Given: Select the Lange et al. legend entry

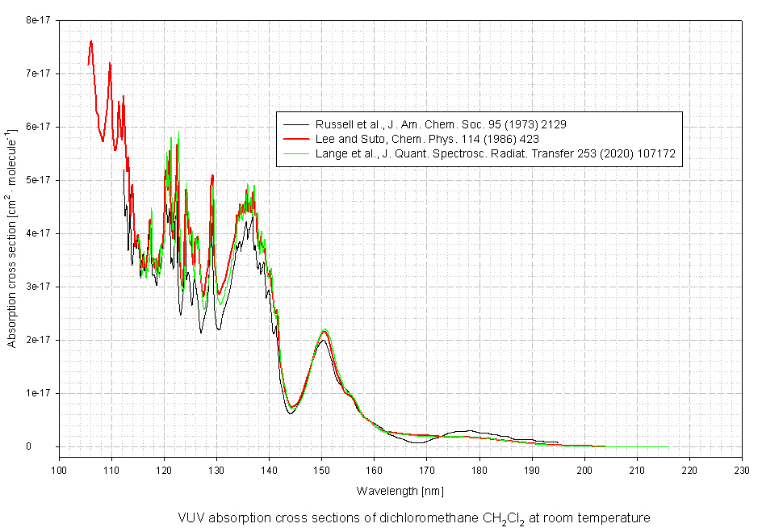Looking at the screenshot, I should [x=492, y=152].
